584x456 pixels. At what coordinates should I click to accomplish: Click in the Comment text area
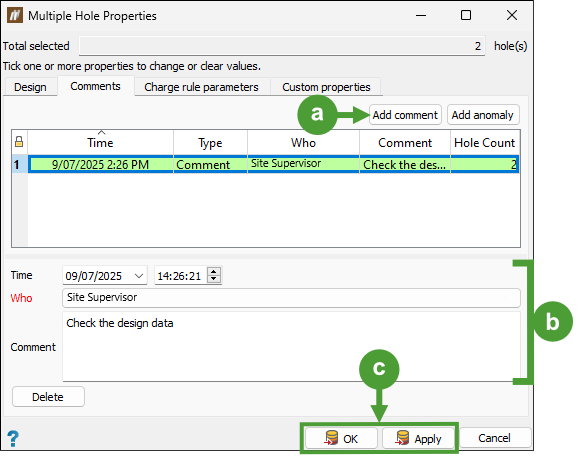click(291, 347)
